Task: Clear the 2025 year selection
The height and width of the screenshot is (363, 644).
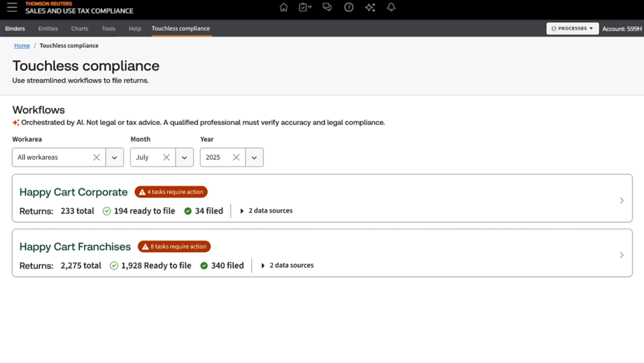Action: click(236, 157)
